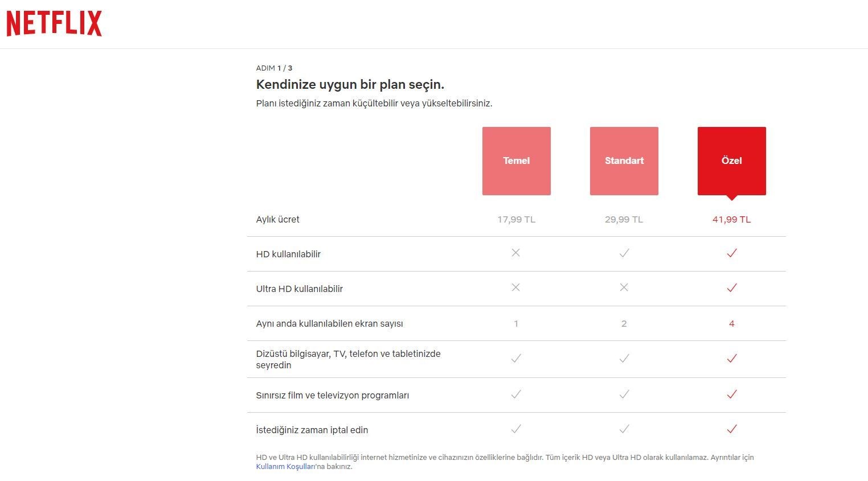Click the Özel screen count 4
Image resolution: width=868 pixels, height=481 pixels.
pyautogui.click(x=732, y=324)
